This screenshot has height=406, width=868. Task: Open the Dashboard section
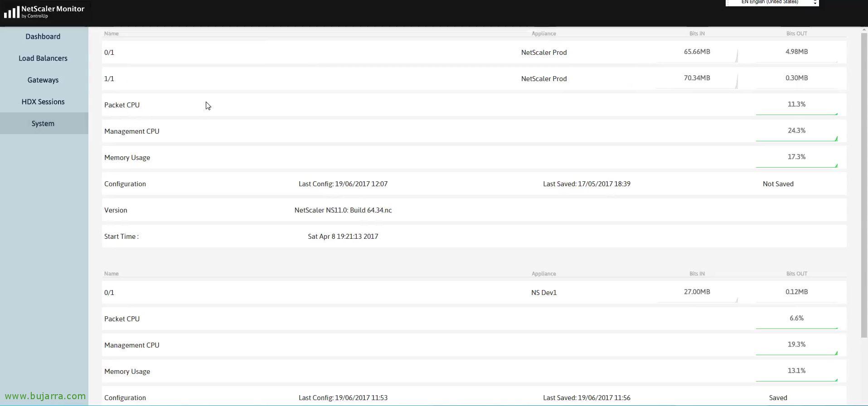(43, 37)
